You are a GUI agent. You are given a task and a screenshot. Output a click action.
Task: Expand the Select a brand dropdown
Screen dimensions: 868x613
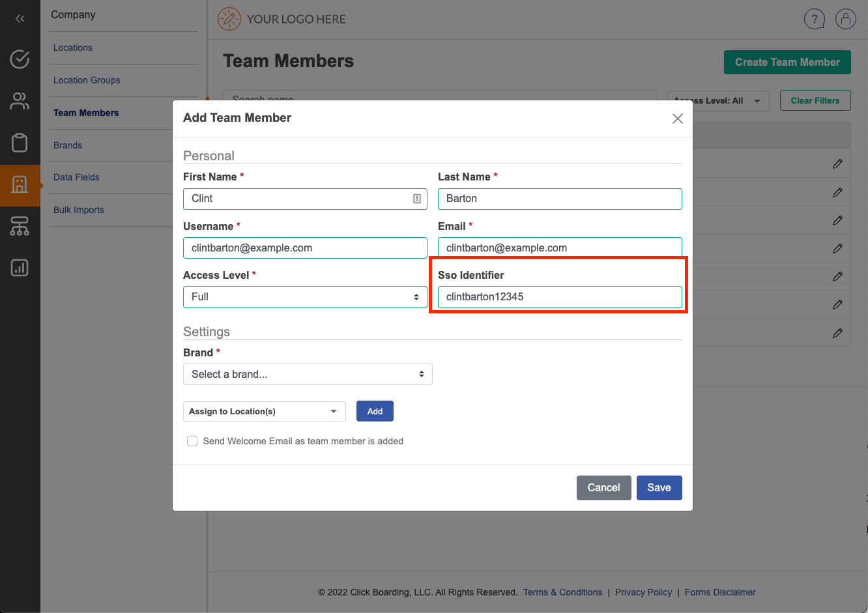coord(308,375)
